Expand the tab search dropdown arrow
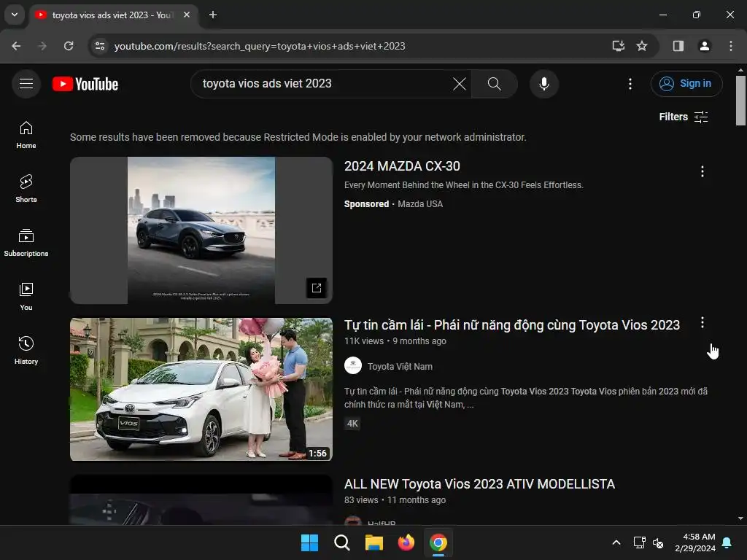This screenshot has width=747, height=560. [15, 15]
